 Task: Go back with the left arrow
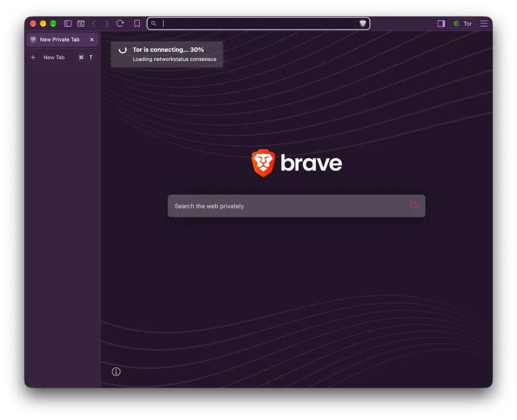[x=94, y=23]
